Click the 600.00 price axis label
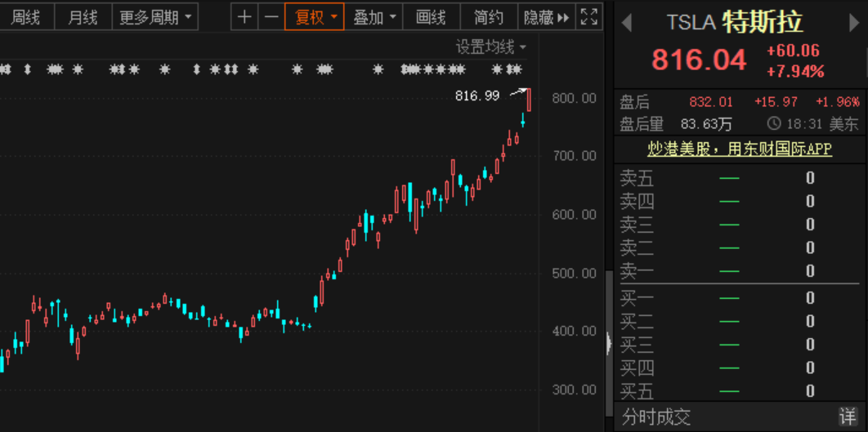The width and height of the screenshot is (868, 432). pos(574,215)
